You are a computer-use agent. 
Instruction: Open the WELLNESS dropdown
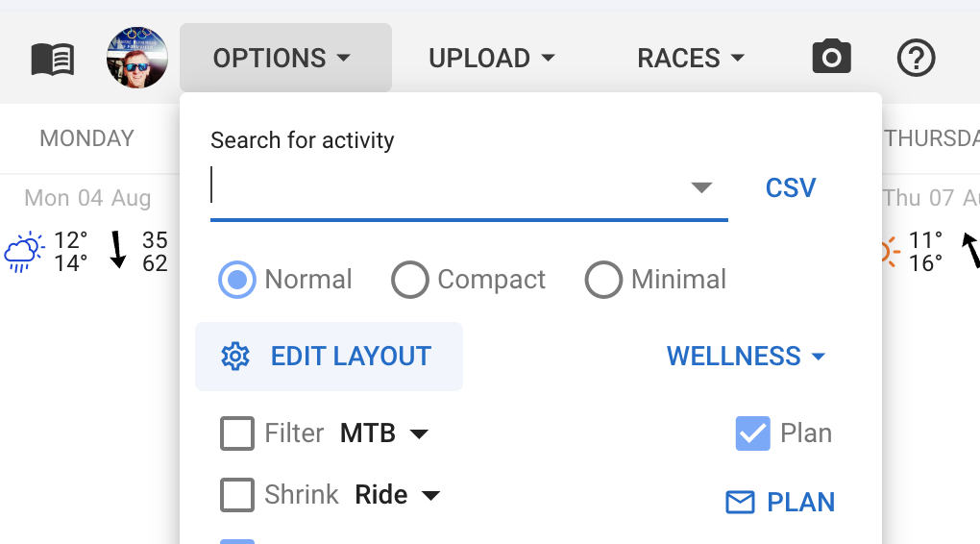pyautogui.click(x=747, y=357)
